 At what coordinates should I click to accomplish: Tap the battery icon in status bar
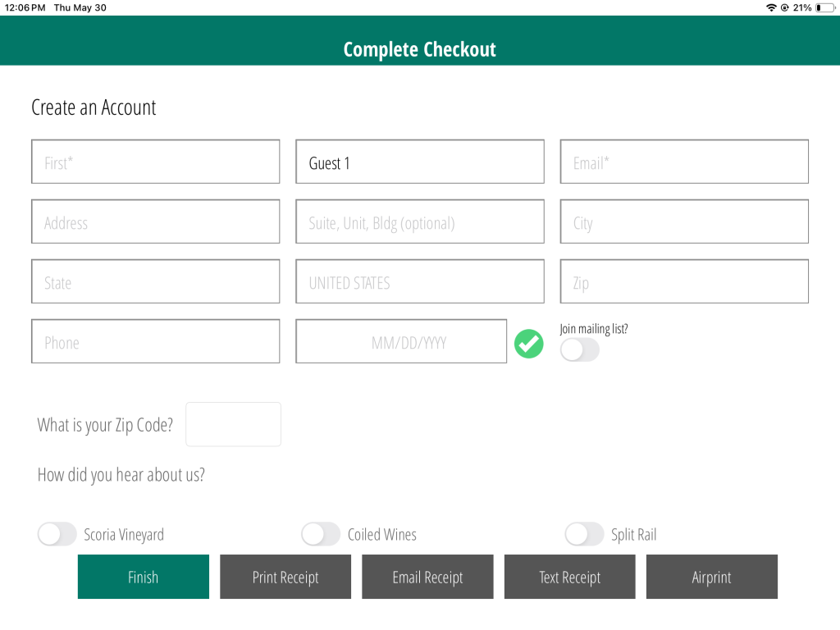[824, 7]
